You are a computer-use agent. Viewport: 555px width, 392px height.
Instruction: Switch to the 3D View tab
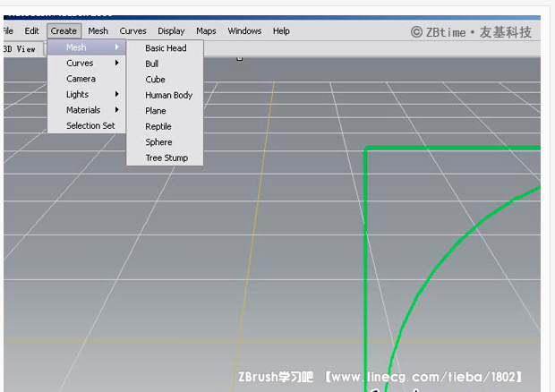coord(21,49)
